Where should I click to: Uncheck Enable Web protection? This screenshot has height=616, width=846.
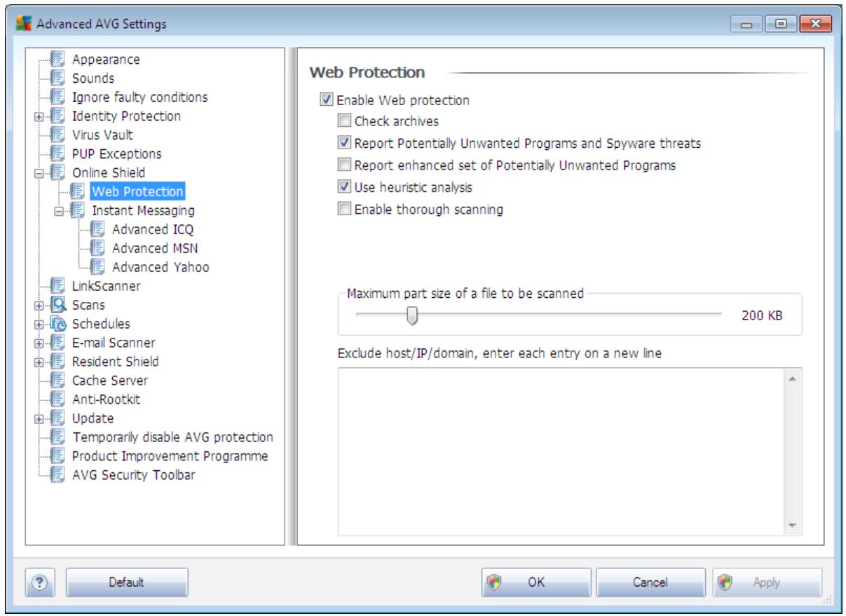(x=325, y=100)
